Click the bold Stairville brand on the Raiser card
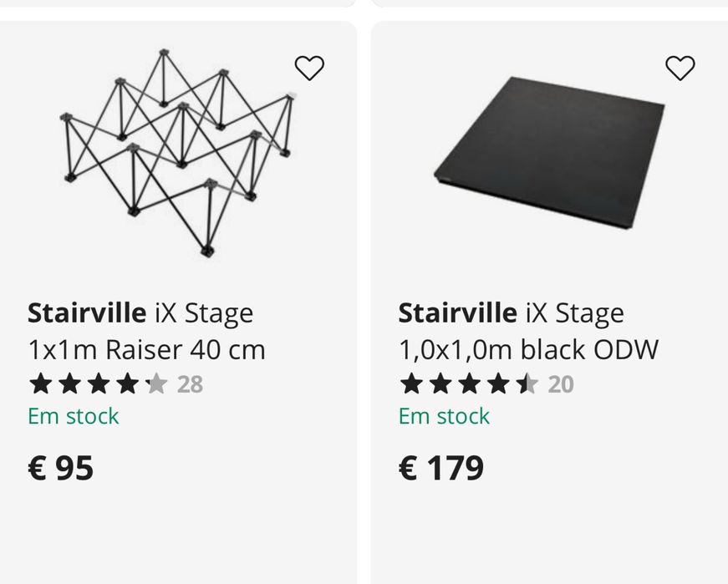 click(87, 313)
